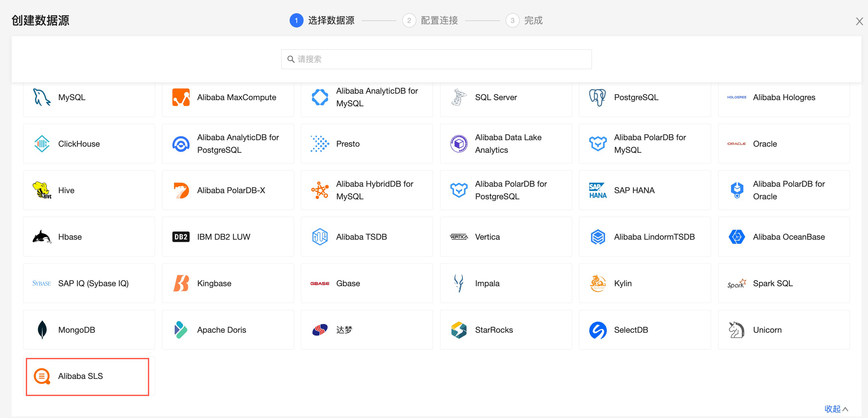Click the HybridDB for MySQL icon
This screenshot has height=418, width=868.
pyautogui.click(x=320, y=190)
